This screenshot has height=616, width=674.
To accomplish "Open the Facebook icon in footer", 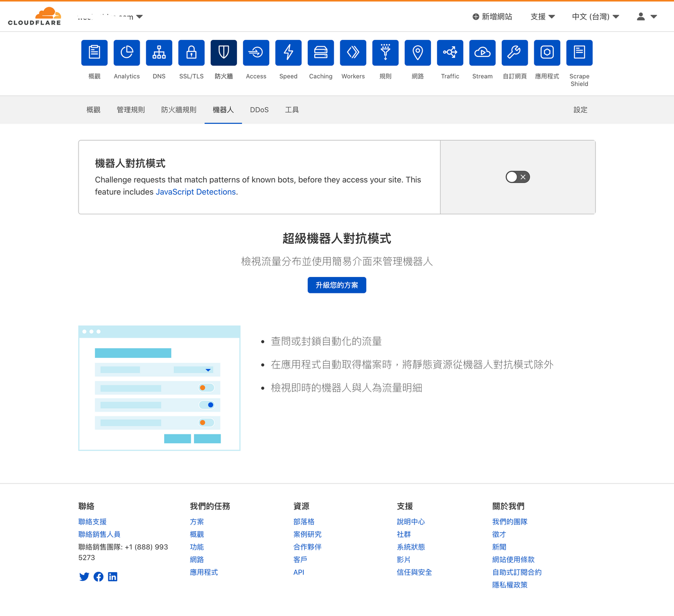I will (98, 577).
